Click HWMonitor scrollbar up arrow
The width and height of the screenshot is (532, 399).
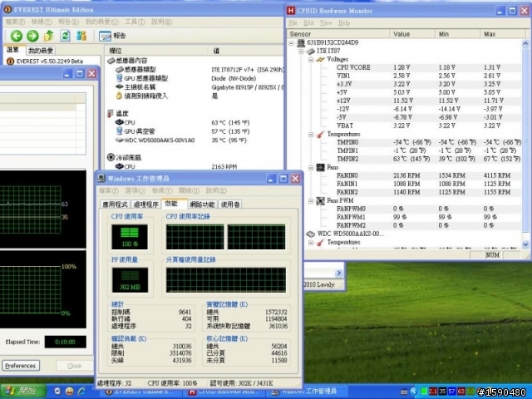click(525, 43)
